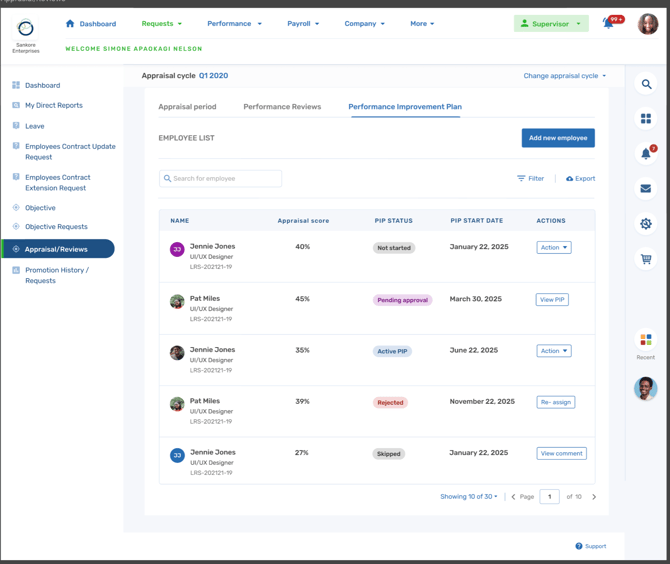Open the shopping cart icon
Viewport: 670px width, 564px height.
(x=646, y=259)
